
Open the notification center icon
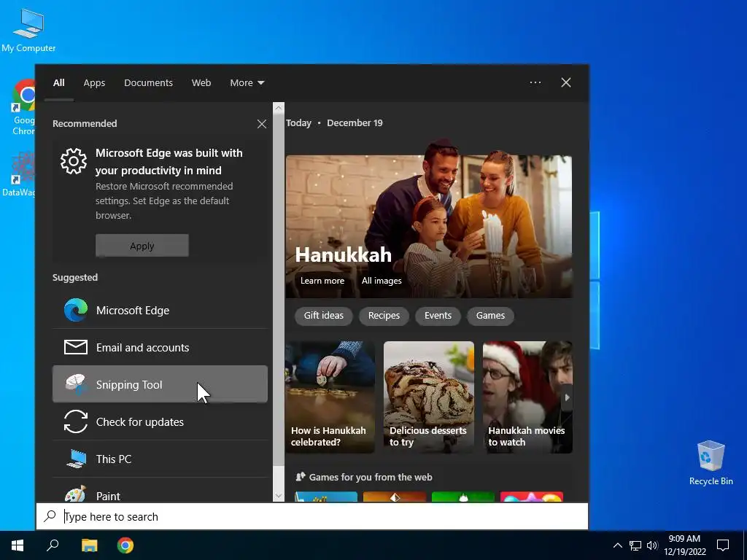723,545
